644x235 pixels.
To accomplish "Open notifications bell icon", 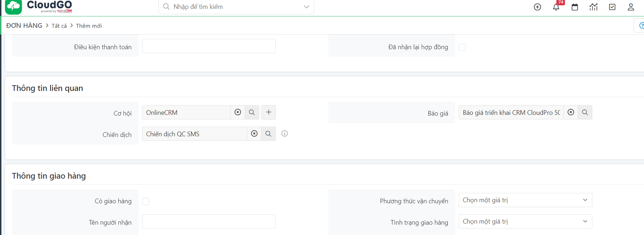I will click(x=556, y=7).
